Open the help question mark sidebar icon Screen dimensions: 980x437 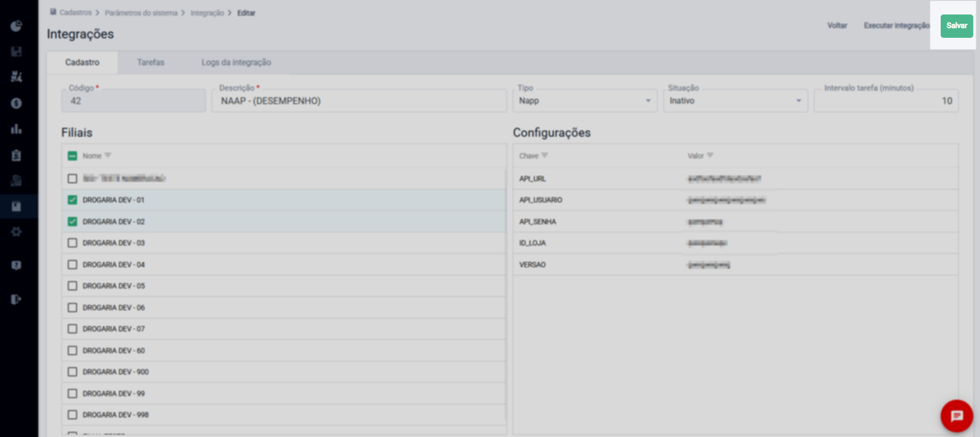16,266
